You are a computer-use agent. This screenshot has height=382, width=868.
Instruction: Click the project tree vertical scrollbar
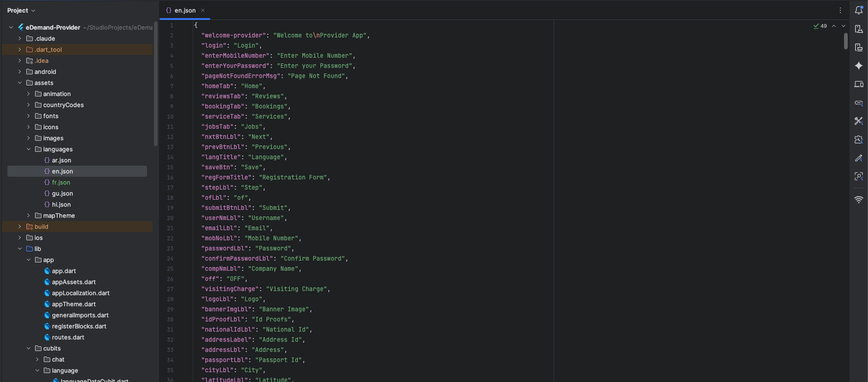(x=156, y=84)
